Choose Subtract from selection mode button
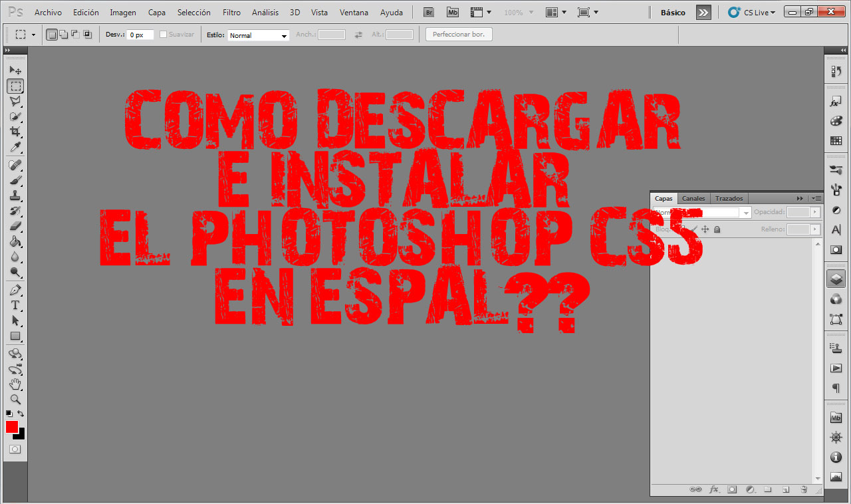851x504 pixels. pos(76,35)
